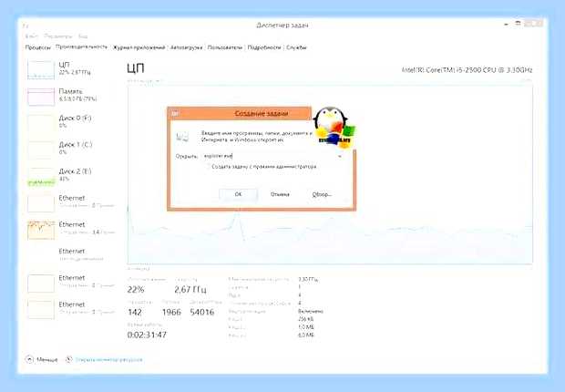This screenshot has width=565, height=392.
Task: Select Память in the performance sidebar
Action: pyautogui.click(x=70, y=97)
